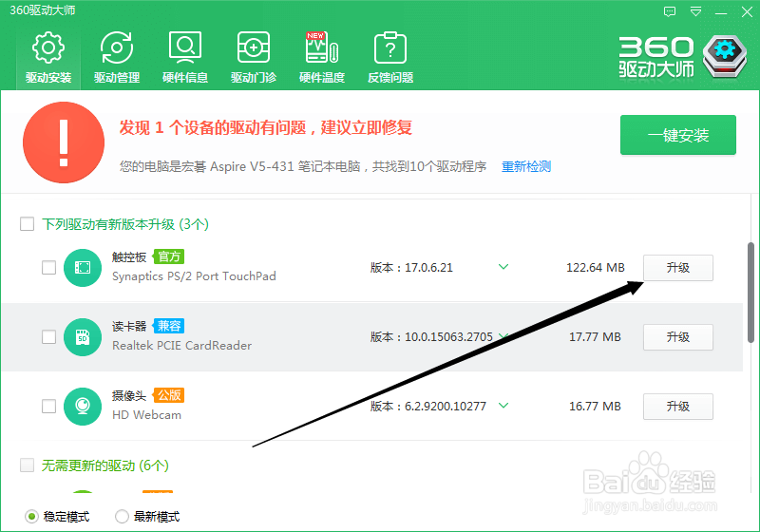This screenshot has width=760, height=532.
Task: Click the touchpad device icon
Action: (x=83, y=268)
